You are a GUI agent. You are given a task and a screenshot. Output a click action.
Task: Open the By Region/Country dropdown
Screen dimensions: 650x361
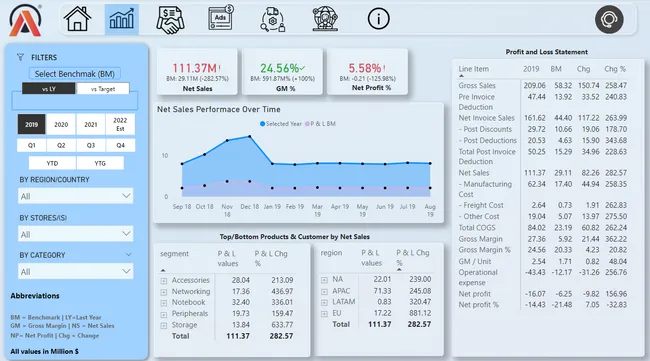tap(75, 196)
